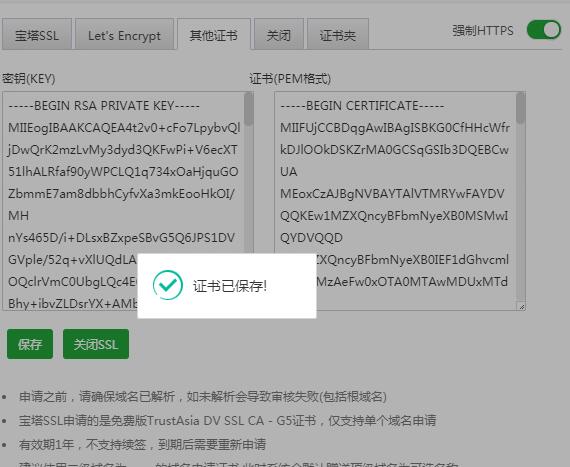Click the 密钥(KEY) label

pyautogui.click(x=29, y=78)
